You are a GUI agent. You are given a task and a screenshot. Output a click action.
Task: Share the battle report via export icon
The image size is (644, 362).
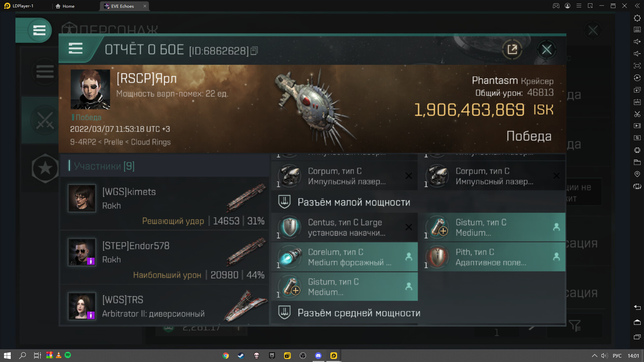[512, 50]
